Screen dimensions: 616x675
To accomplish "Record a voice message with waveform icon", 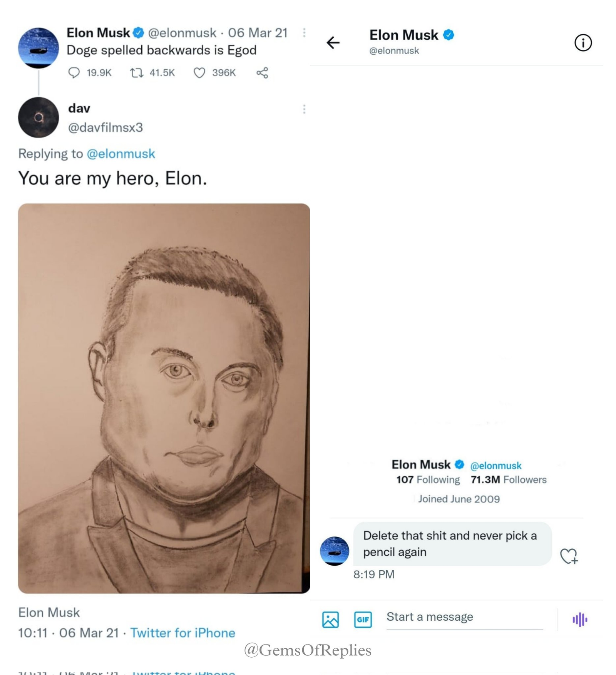I will pos(580,620).
